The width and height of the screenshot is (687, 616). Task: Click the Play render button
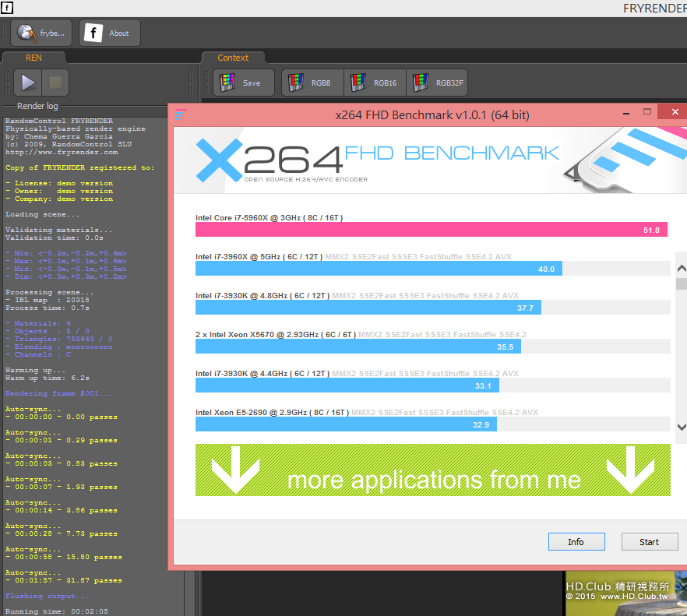(28, 83)
